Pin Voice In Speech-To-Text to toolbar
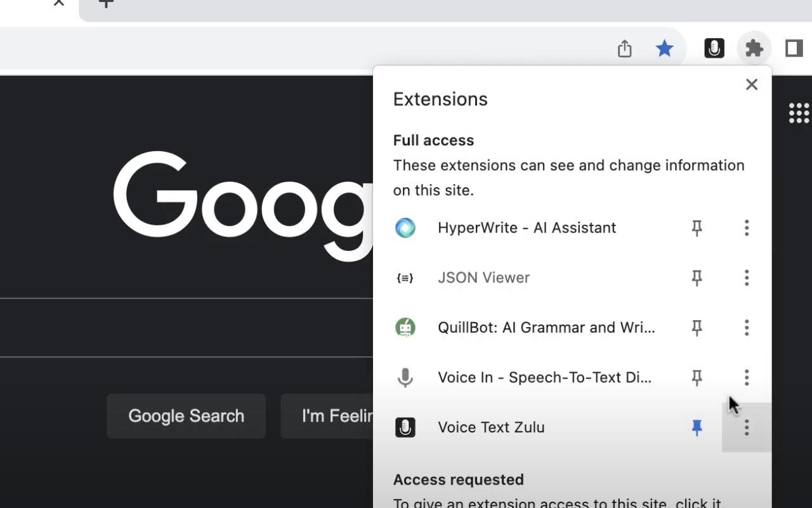 pyautogui.click(x=697, y=378)
